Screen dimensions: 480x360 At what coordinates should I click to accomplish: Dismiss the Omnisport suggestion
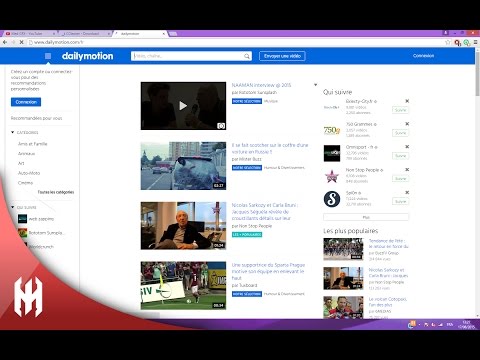coord(407,147)
